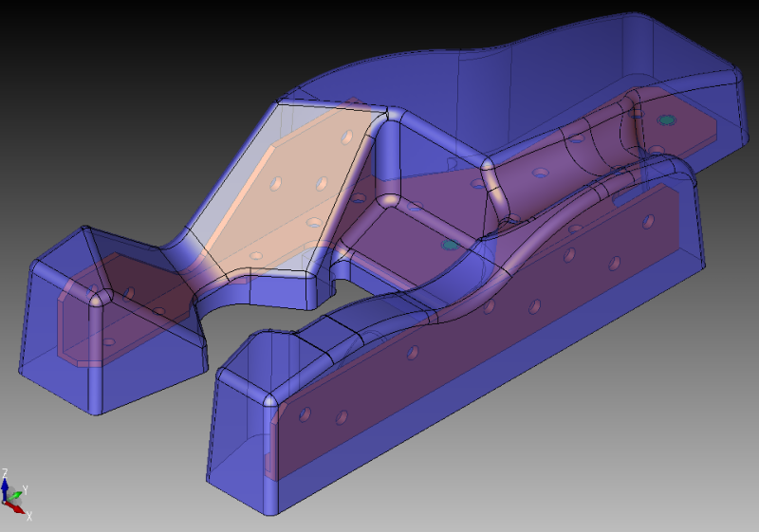Image resolution: width=759 pixels, height=532 pixels.
Task: Click the green Y axis arrow
Action: 17,493
